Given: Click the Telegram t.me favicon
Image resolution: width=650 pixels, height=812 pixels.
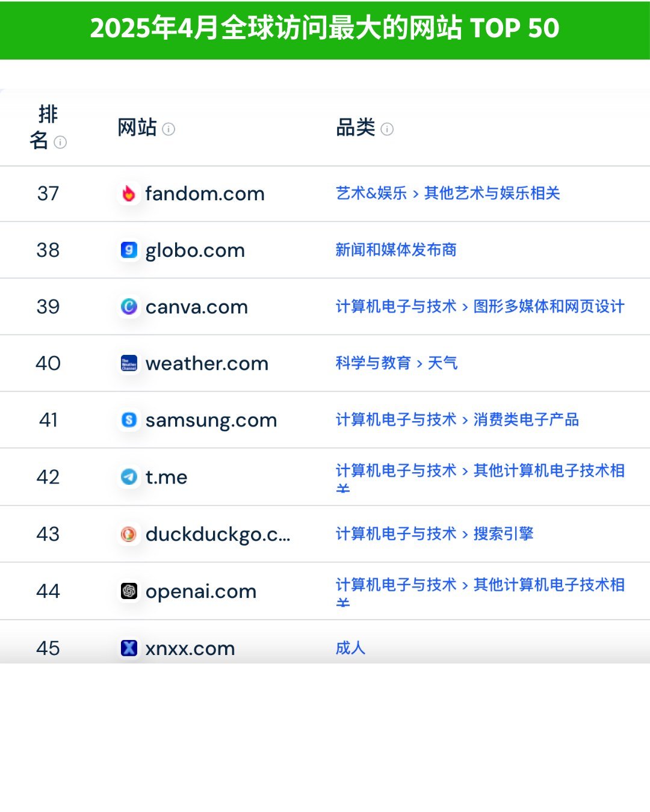Looking at the screenshot, I should coord(129,477).
